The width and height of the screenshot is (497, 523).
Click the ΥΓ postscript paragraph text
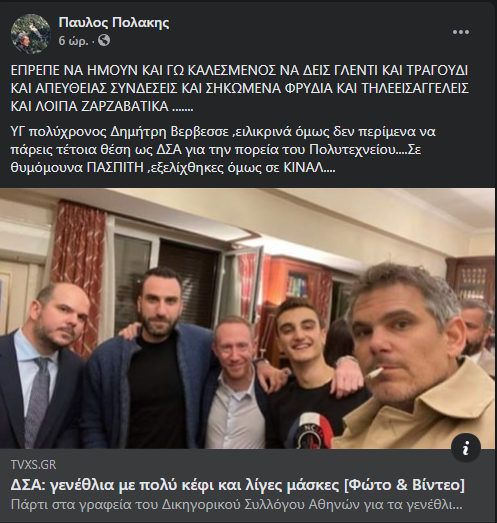click(x=223, y=150)
